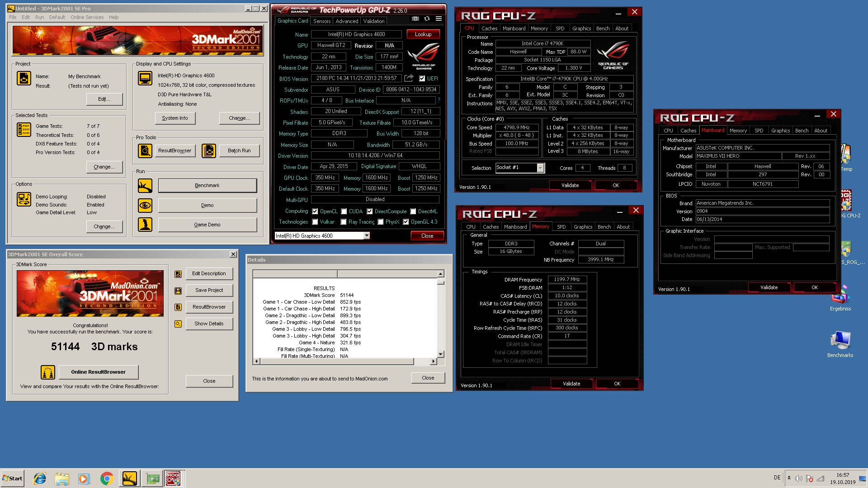Click Benchmark button to run
The height and width of the screenshot is (488, 868).
pyautogui.click(x=207, y=186)
